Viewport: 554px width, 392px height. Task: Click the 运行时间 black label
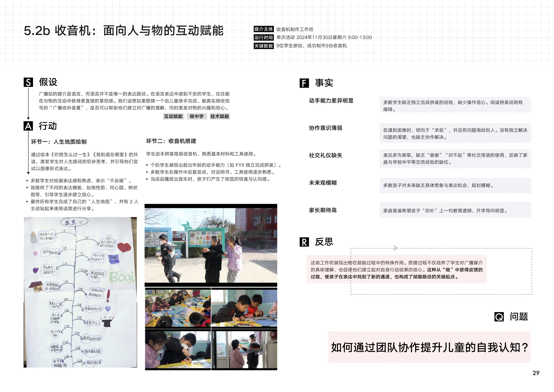[x=263, y=37]
